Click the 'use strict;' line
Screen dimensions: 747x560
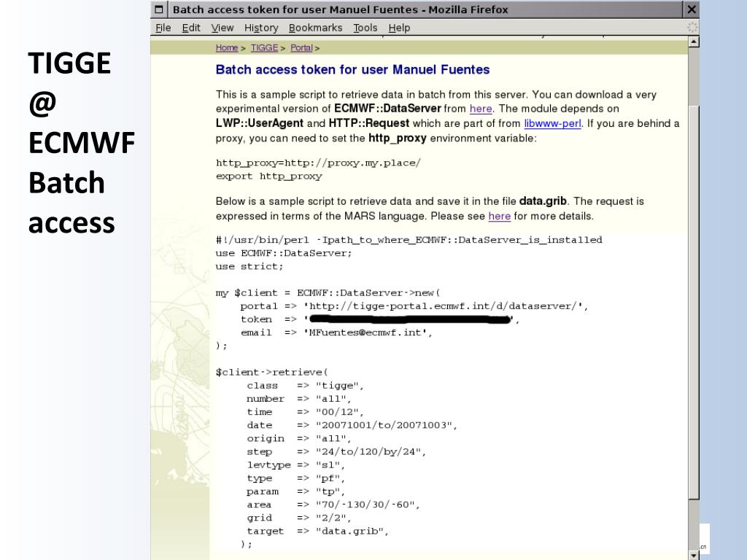click(x=249, y=267)
